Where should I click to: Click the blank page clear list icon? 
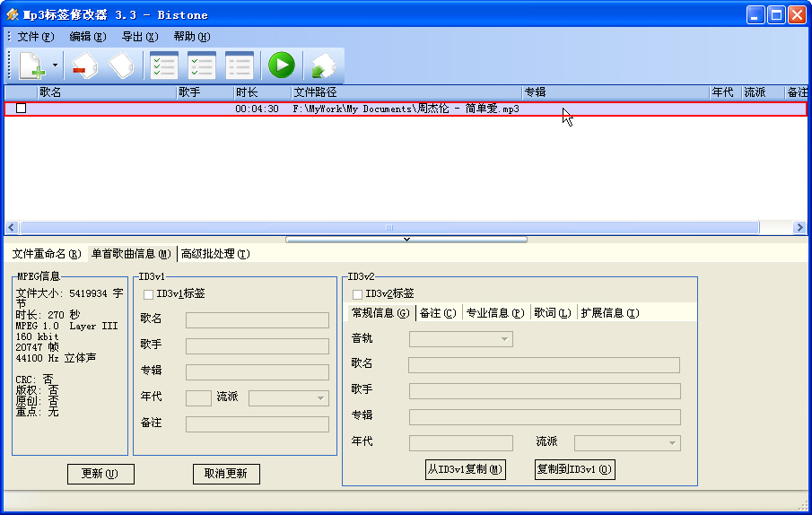coord(122,65)
